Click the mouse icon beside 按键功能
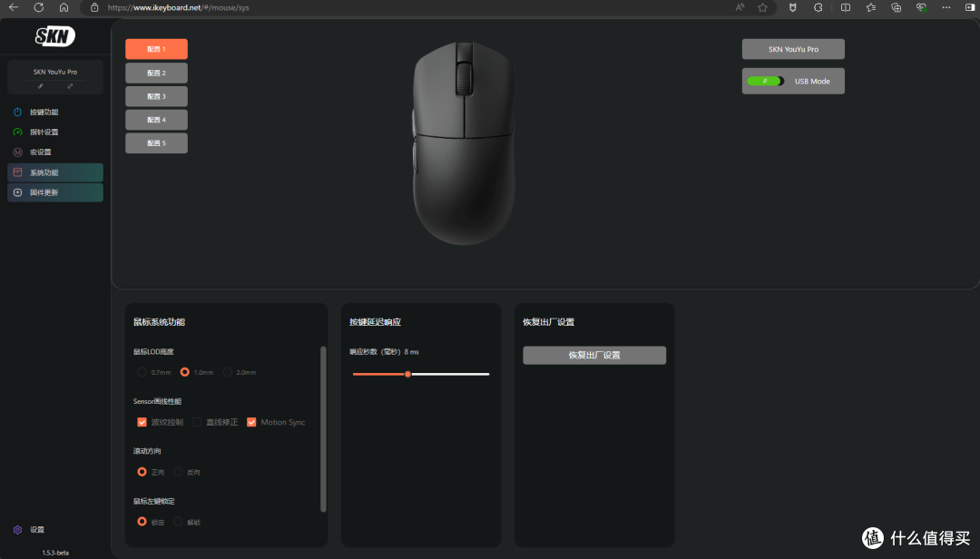 click(x=17, y=112)
